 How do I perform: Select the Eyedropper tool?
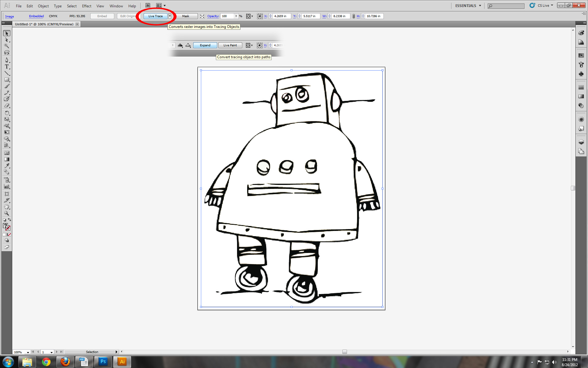7,166
